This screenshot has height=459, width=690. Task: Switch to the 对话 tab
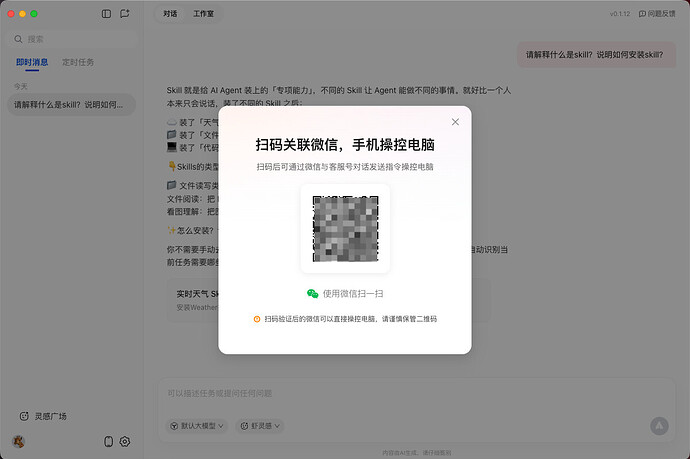point(170,14)
